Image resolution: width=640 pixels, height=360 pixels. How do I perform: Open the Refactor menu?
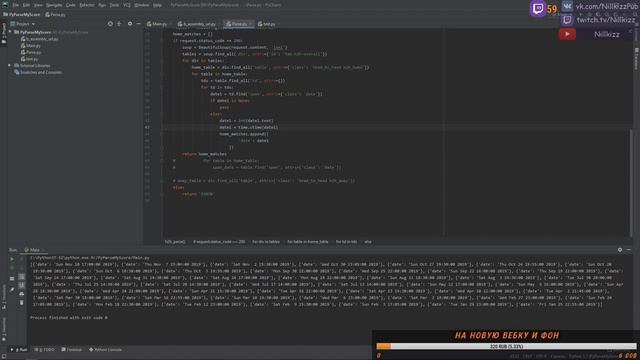pyautogui.click(x=87, y=5)
